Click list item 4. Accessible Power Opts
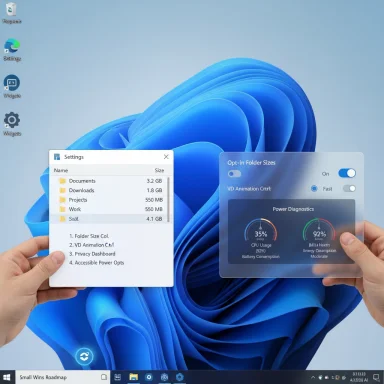This screenshot has height=384, width=384. click(97, 263)
